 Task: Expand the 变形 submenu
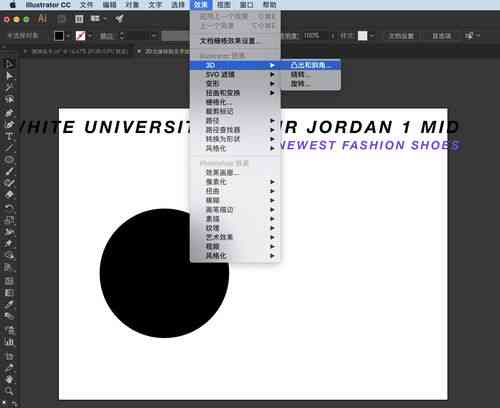pos(235,84)
